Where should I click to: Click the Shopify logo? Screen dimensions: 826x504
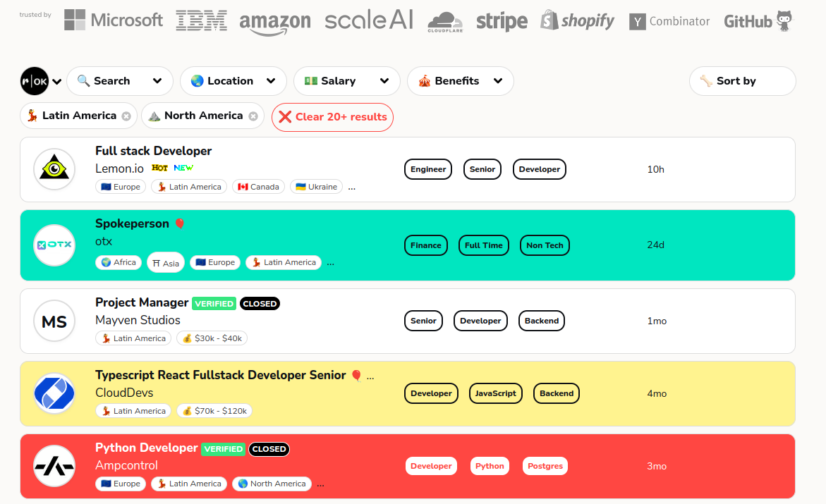pos(578,20)
